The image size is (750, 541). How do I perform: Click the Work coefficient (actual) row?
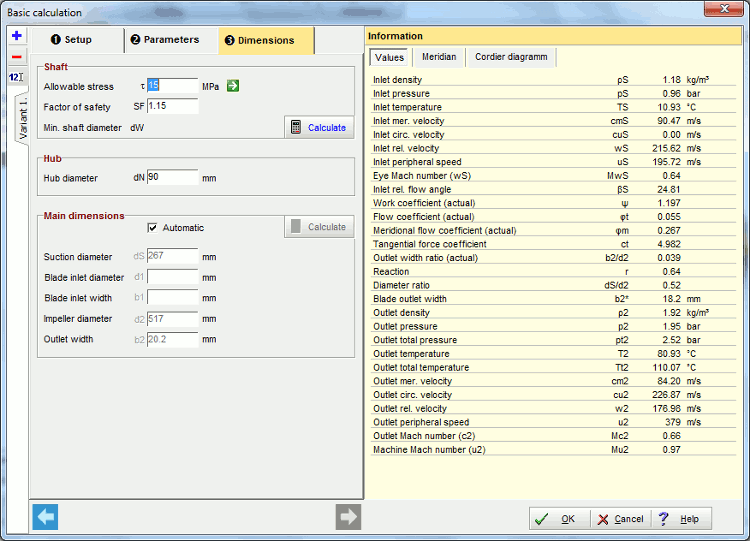tap(553, 203)
